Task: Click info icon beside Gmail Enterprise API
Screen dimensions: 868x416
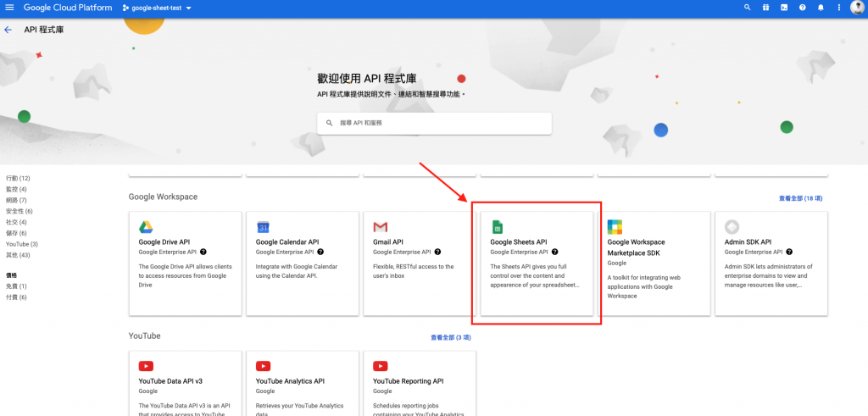Action: click(x=438, y=252)
